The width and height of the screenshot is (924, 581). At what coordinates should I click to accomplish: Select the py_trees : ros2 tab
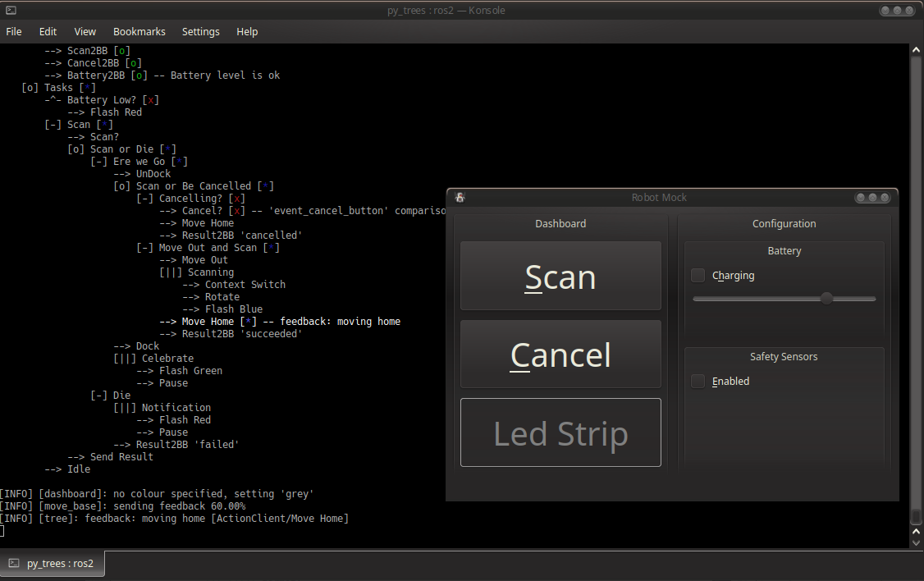(x=53, y=563)
